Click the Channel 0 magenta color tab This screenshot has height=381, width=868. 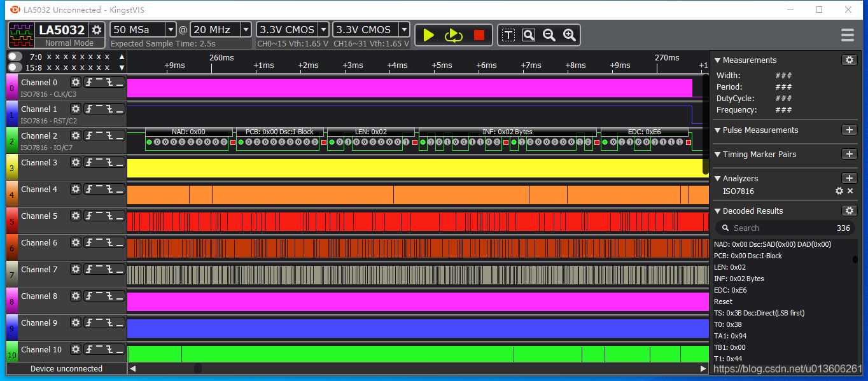click(11, 87)
